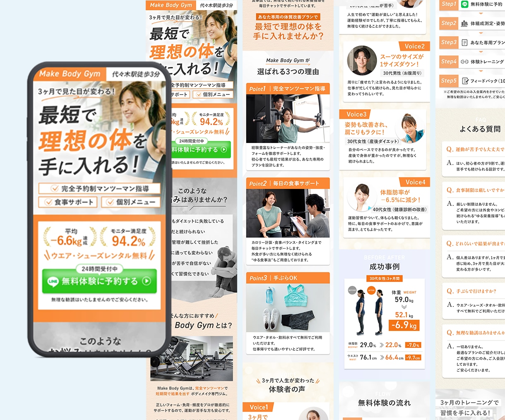This screenshot has width=505, height=420.
Task: Click double chevron between 76.1cm and 66.4cm
Action: pos(381,357)
